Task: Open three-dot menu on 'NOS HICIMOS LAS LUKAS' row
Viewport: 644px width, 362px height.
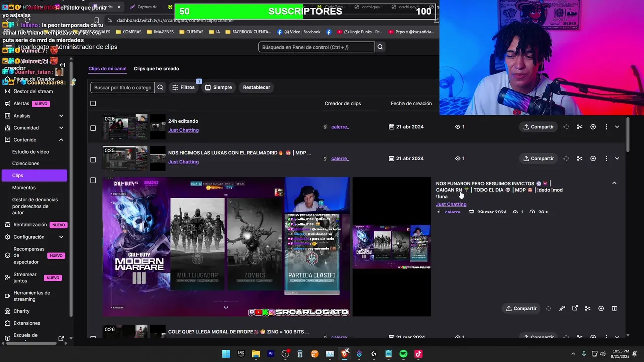Action: (x=606, y=158)
